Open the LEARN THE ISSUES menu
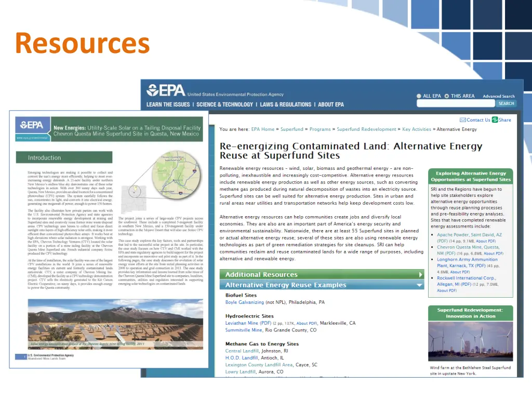Image resolution: width=532 pixels, height=399 pixels. tap(168, 104)
